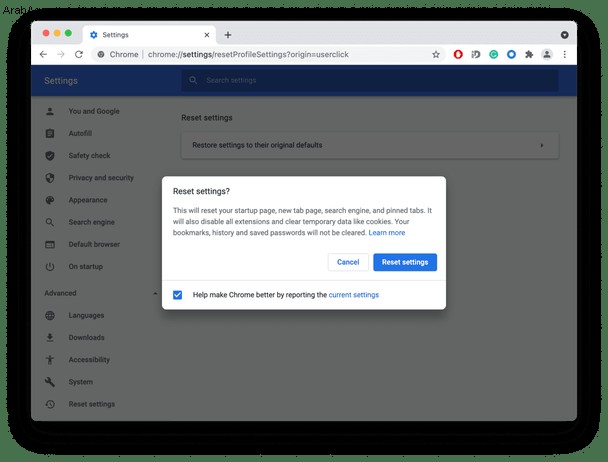Open the red Opera-style extension icon
This screenshot has width=608, height=462.
[458, 55]
